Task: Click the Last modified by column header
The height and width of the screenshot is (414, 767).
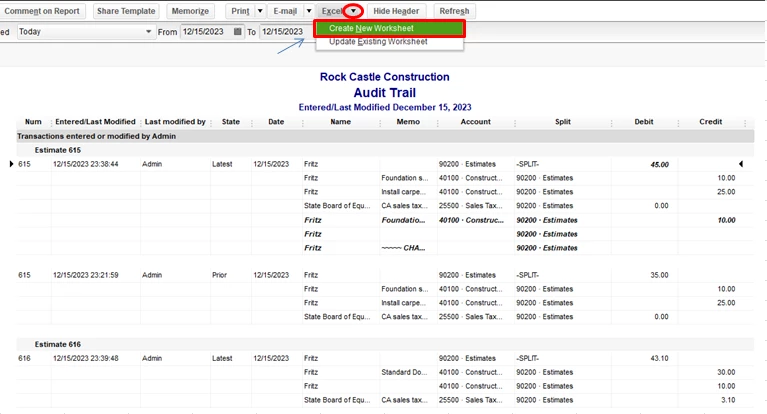Action: pyautogui.click(x=175, y=122)
